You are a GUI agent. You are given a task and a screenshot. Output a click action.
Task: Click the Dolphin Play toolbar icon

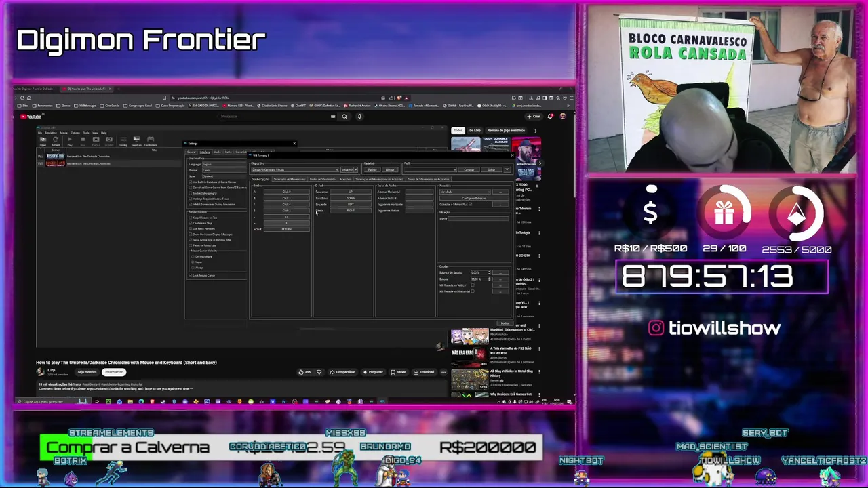pos(70,141)
